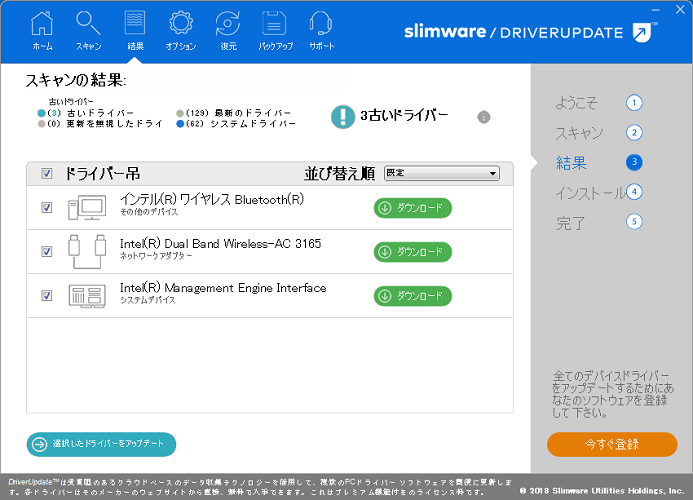Uncheck the Management Engine Interface checkbox

46,295
